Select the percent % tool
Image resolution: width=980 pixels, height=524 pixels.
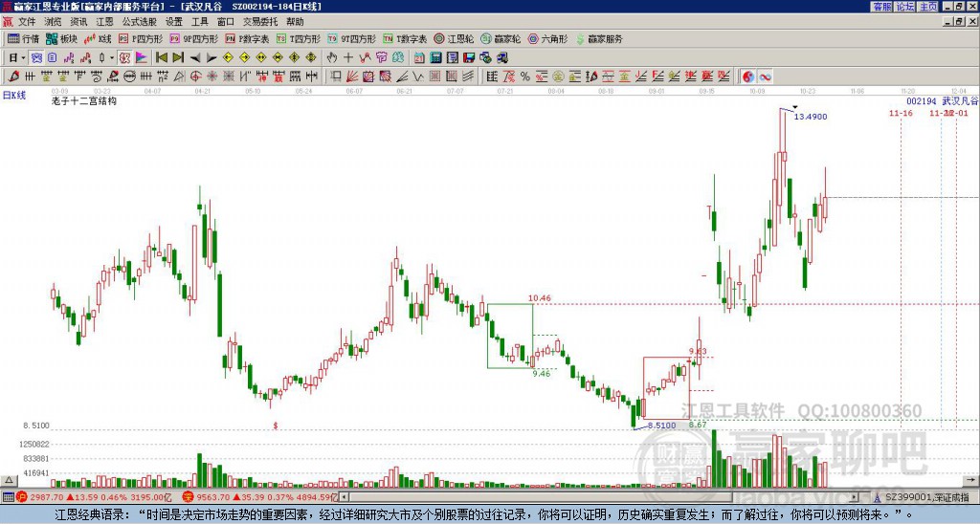(525, 76)
